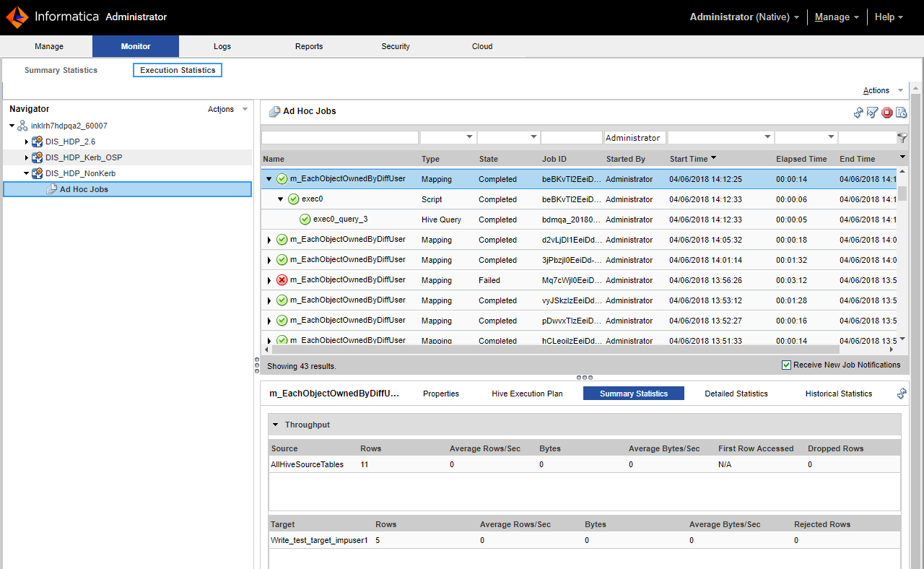Image resolution: width=924 pixels, height=569 pixels.
Task: Switch to the Security tab
Action: (x=396, y=46)
